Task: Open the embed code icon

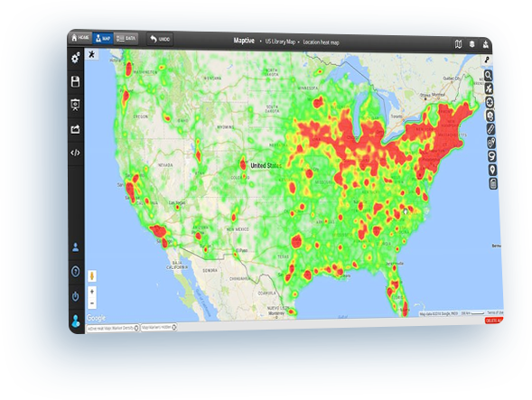Action: [75, 153]
